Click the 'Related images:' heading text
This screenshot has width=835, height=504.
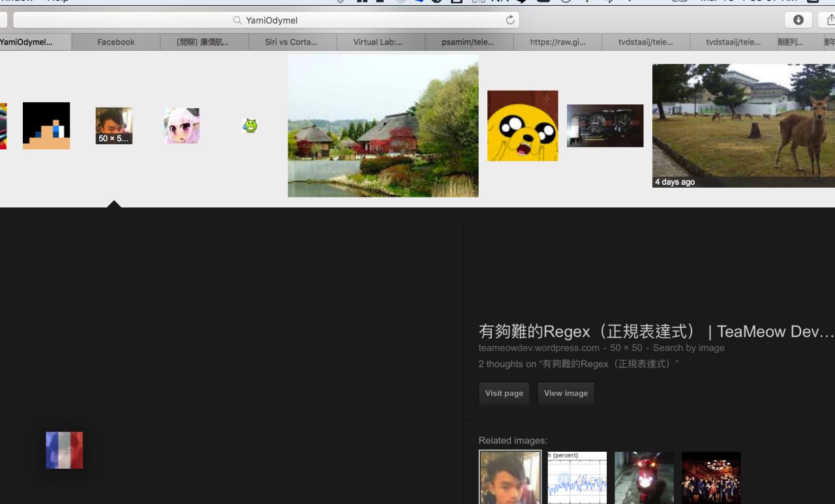click(x=513, y=441)
